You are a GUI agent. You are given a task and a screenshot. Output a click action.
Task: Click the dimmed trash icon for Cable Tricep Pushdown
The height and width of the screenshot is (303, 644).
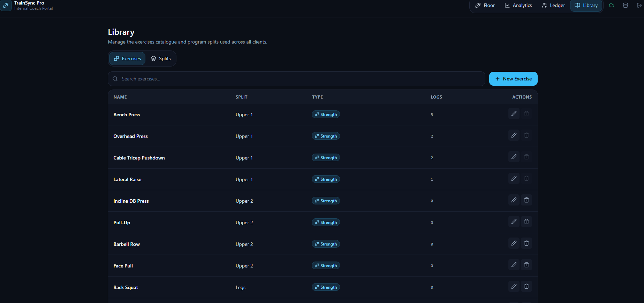pos(526,157)
